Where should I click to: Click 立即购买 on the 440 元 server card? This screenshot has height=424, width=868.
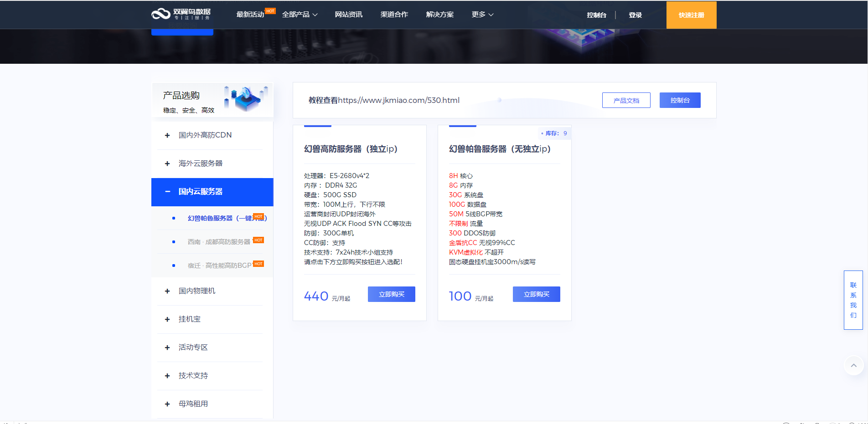[x=391, y=294]
